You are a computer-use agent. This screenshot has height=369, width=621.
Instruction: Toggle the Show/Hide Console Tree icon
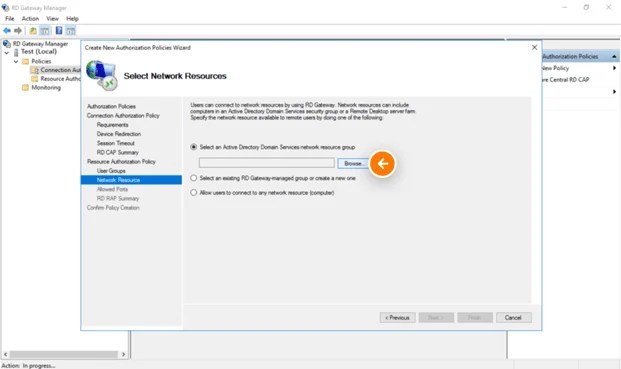coord(45,30)
